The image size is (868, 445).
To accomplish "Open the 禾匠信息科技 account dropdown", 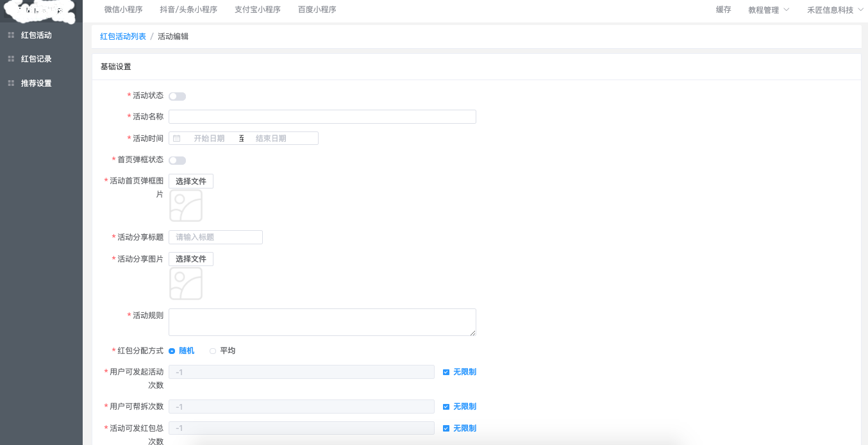I will coord(835,10).
